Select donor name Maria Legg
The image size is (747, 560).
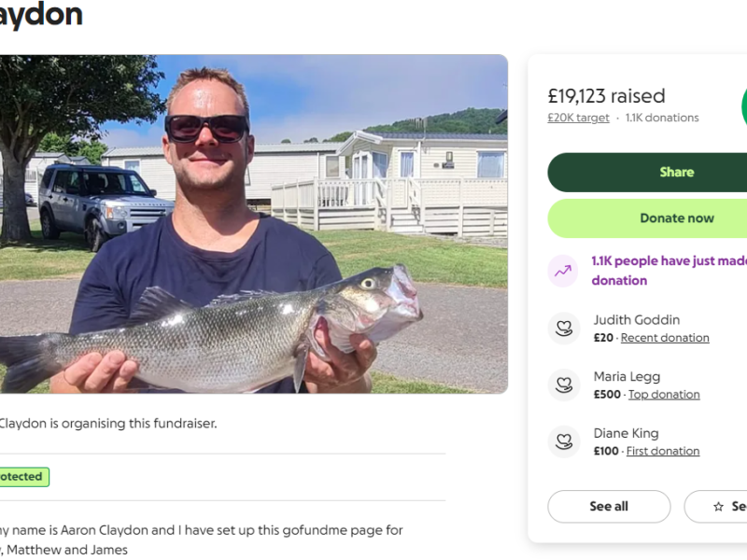627,377
